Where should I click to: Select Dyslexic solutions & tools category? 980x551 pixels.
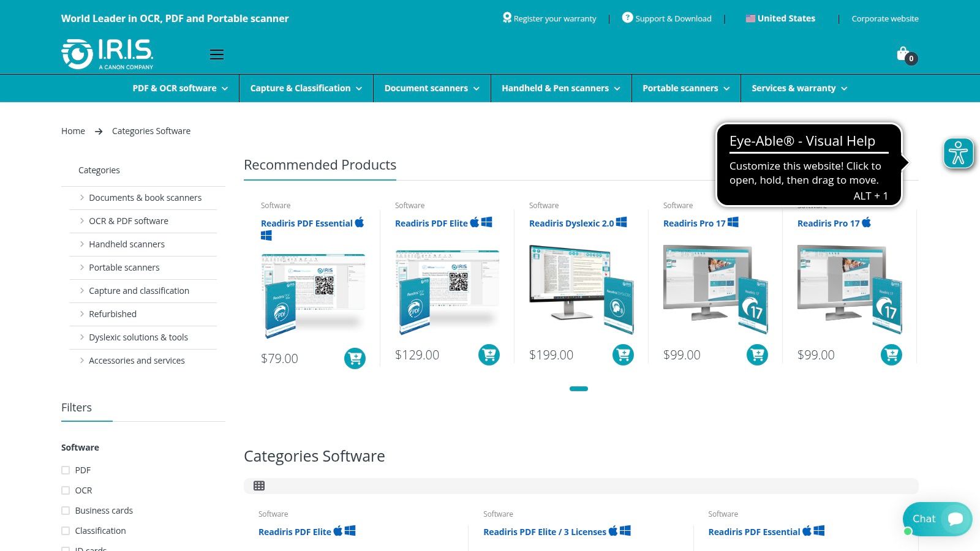tap(138, 337)
